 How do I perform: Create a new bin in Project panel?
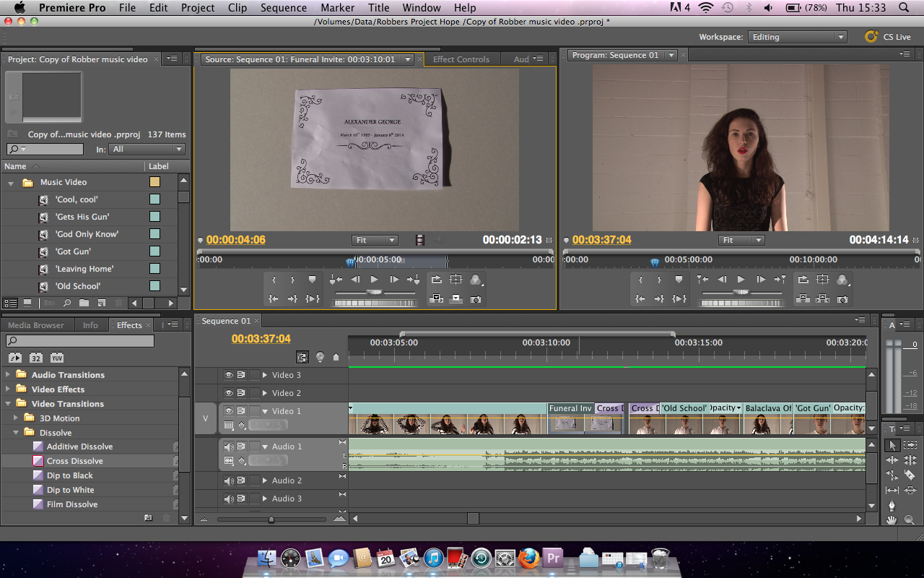[x=84, y=303]
